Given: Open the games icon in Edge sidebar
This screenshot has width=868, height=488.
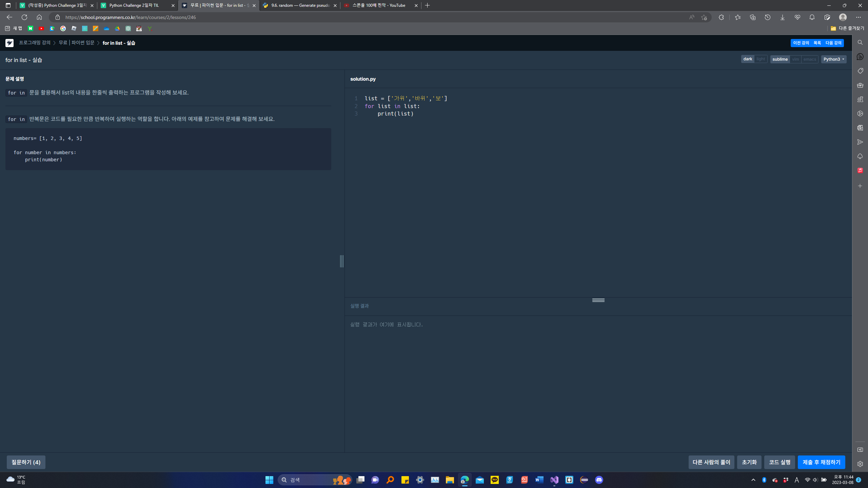Looking at the screenshot, I should pos(860,99).
